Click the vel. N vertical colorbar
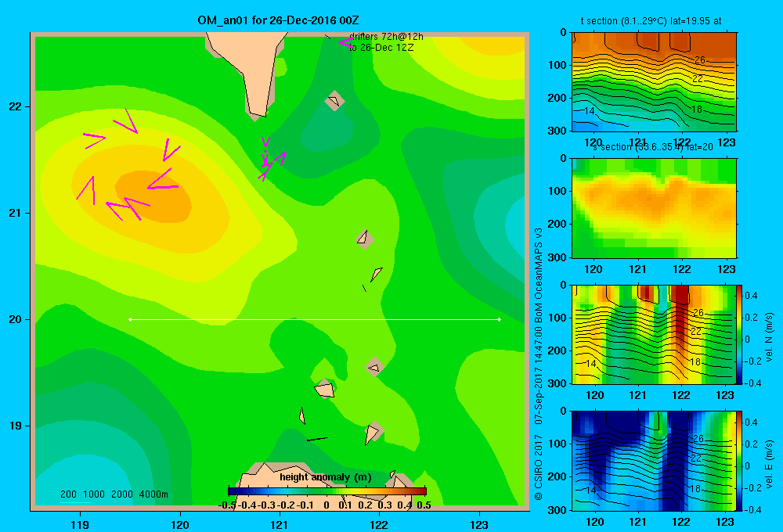Screen dimensions: 783x532 point(739,334)
